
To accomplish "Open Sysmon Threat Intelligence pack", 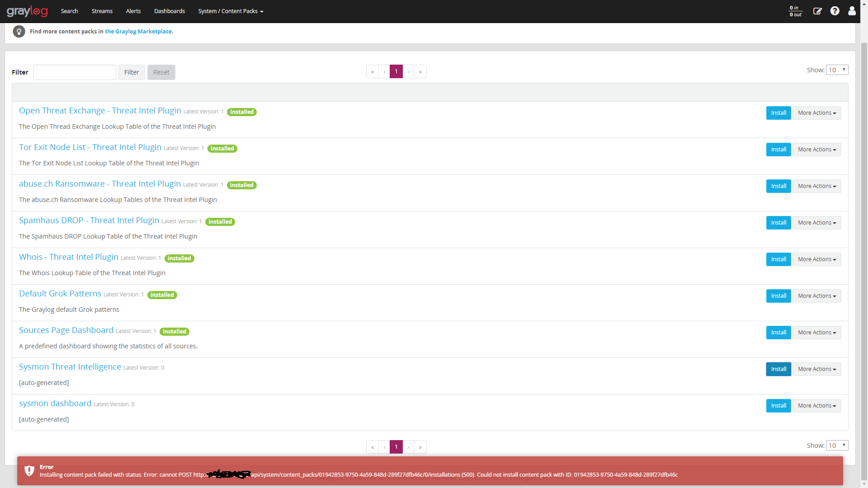I will pyautogui.click(x=70, y=367).
